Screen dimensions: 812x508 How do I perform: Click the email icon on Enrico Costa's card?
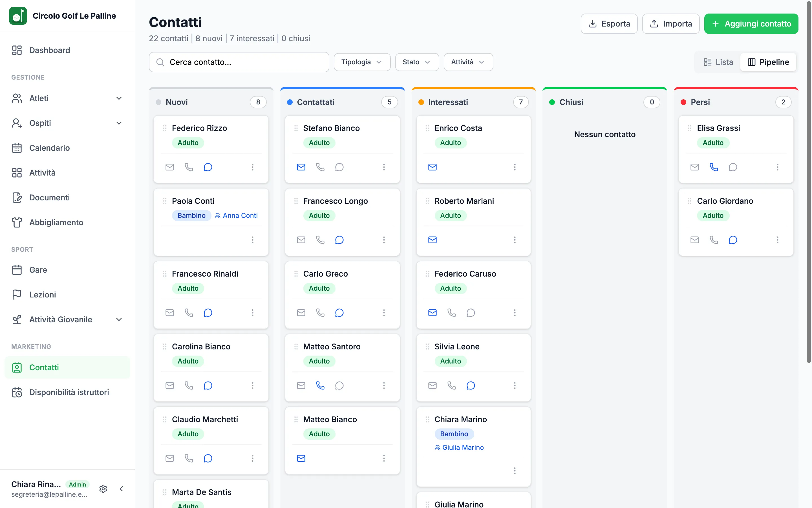pyautogui.click(x=433, y=167)
